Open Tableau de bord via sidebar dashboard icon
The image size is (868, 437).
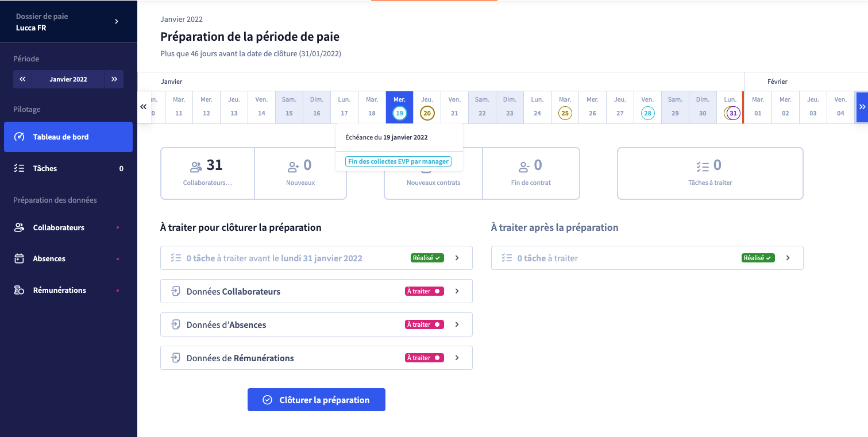point(20,137)
